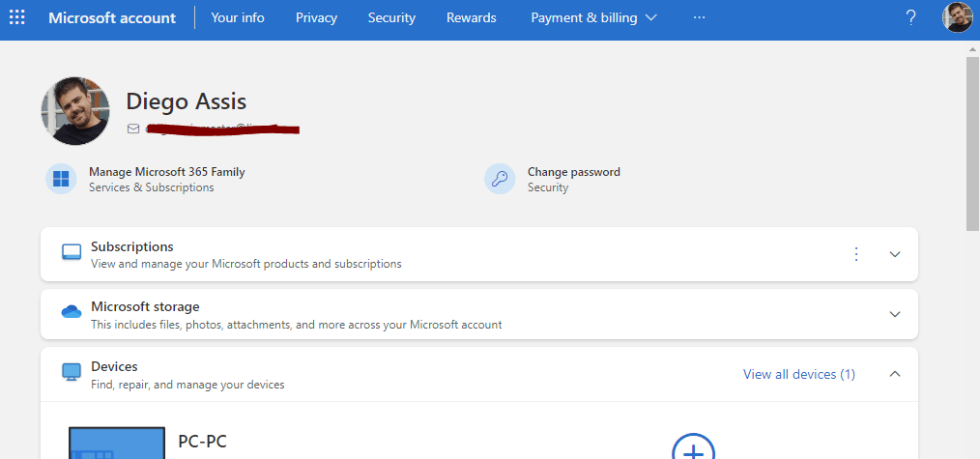Screen dimensions: 980x459
Task: Click View all devices (1) link
Action: [x=798, y=374]
